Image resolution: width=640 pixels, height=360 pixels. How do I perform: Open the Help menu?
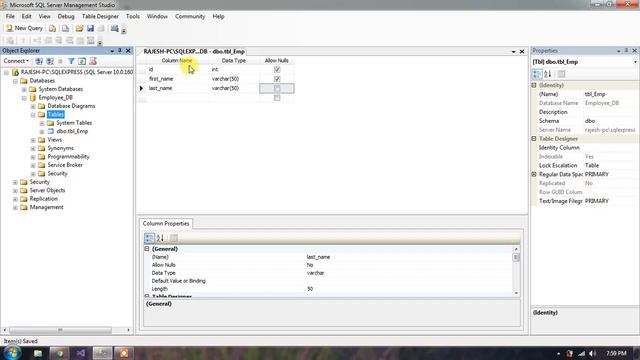218,16
